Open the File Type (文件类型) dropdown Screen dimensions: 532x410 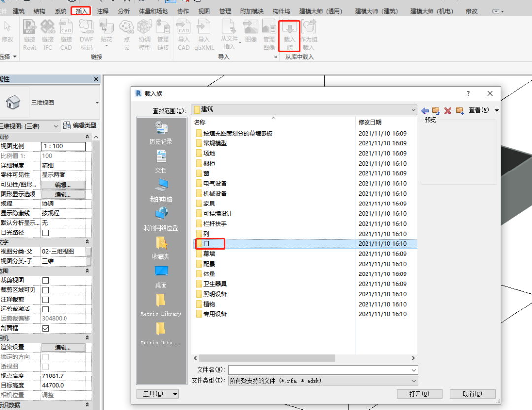point(414,381)
